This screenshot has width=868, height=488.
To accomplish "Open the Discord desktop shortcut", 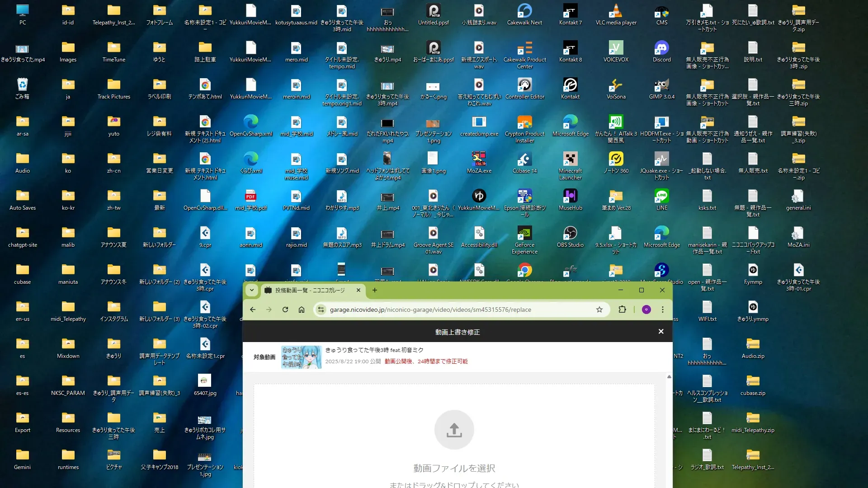I will coord(661,48).
